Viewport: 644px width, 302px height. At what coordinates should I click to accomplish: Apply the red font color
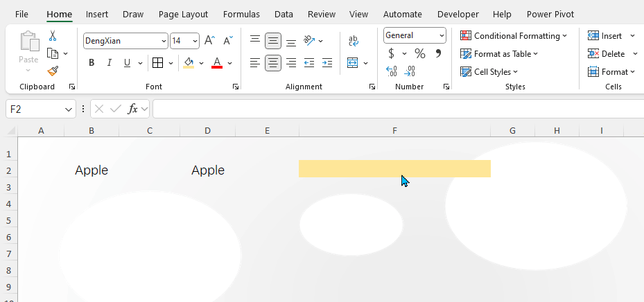[217, 63]
